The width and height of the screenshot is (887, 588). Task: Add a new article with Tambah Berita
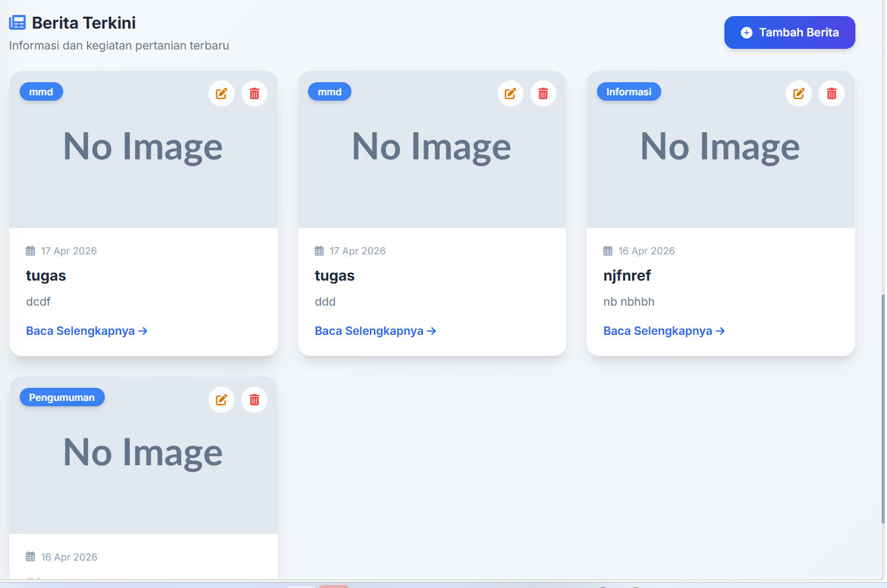click(790, 32)
